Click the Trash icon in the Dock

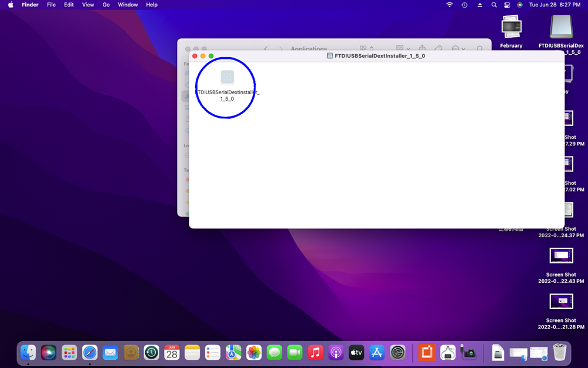(x=559, y=352)
